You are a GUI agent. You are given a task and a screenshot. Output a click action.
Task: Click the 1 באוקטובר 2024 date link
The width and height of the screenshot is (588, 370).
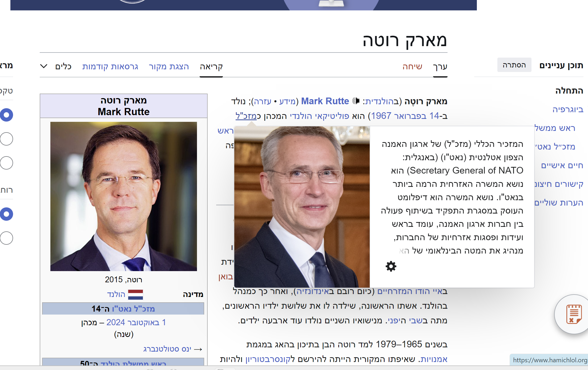(x=136, y=322)
